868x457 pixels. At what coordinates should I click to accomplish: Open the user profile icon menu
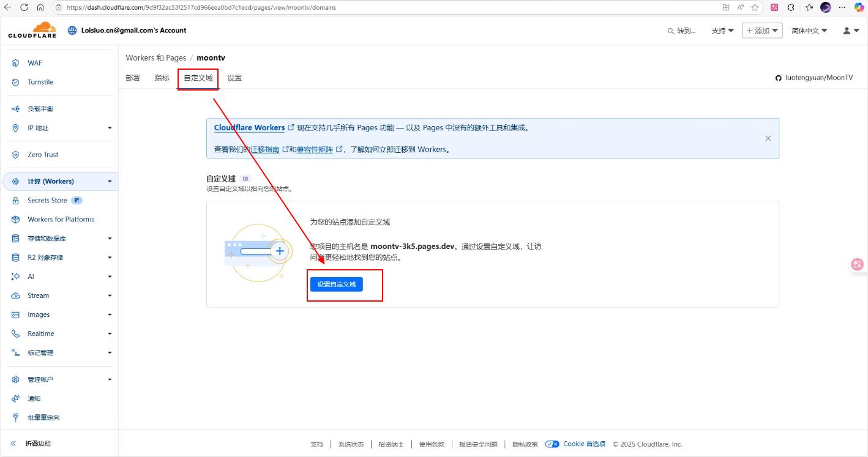(851, 31)
